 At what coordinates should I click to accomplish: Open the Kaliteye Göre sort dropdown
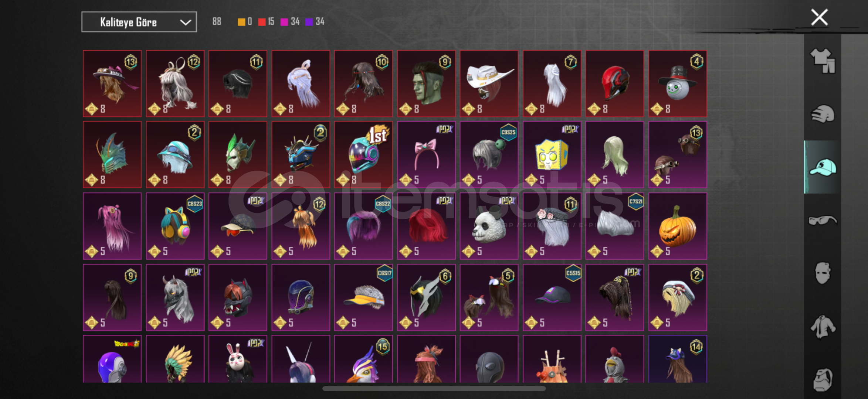[x=139, y=22]
